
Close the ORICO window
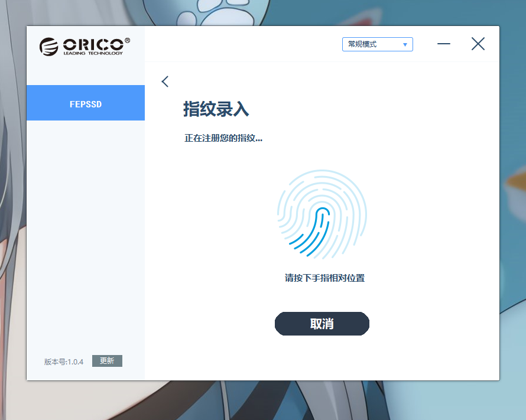click(478, 44)
